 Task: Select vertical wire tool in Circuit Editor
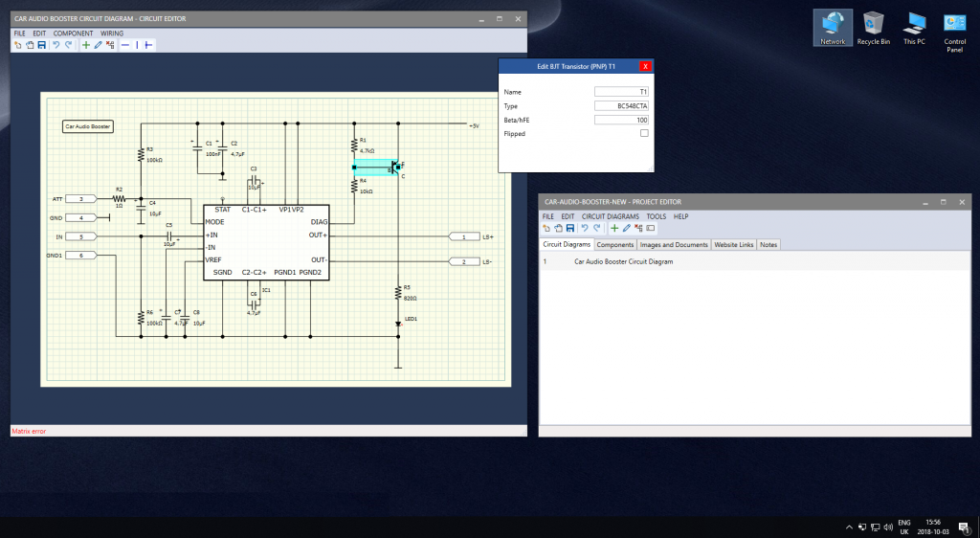(x=137, y=45)
